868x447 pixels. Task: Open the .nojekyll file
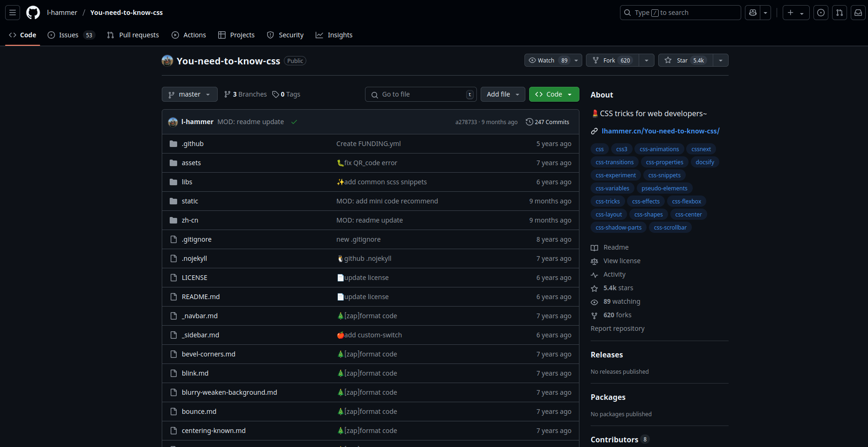(194, 258)
